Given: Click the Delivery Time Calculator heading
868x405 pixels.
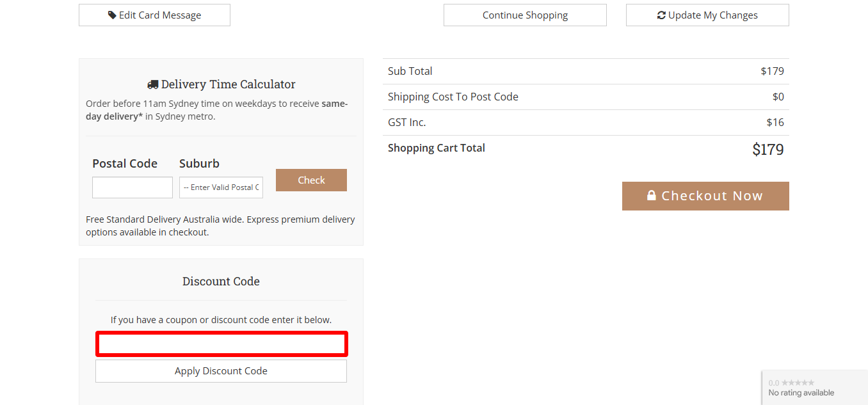Looking at the screenshot, I should click(221, 84).
